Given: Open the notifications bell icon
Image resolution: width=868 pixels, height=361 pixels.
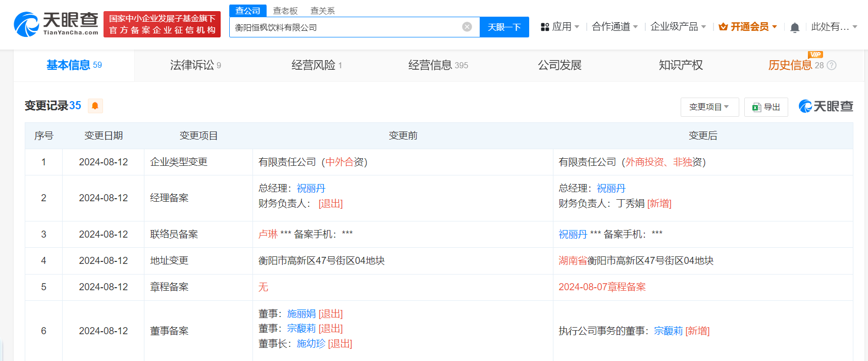Looking at the screenshot, I should 794,27.
